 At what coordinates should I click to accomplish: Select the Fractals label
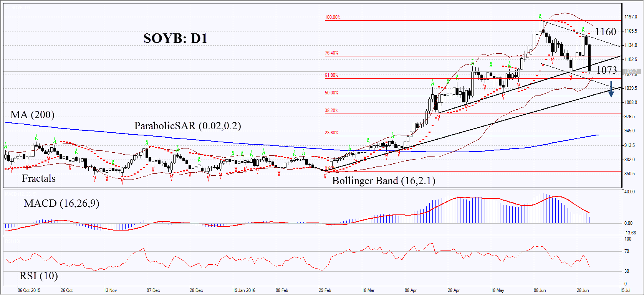point(38,178)
